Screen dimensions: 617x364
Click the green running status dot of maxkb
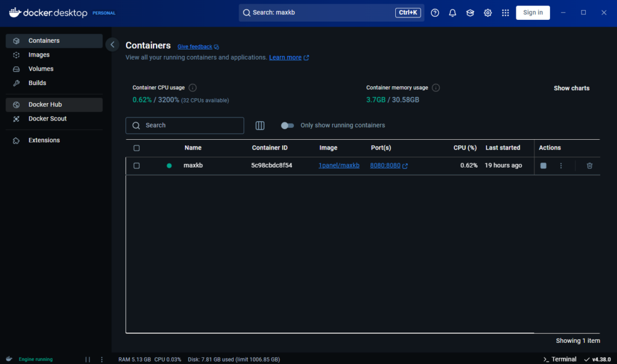pos(169,166)
